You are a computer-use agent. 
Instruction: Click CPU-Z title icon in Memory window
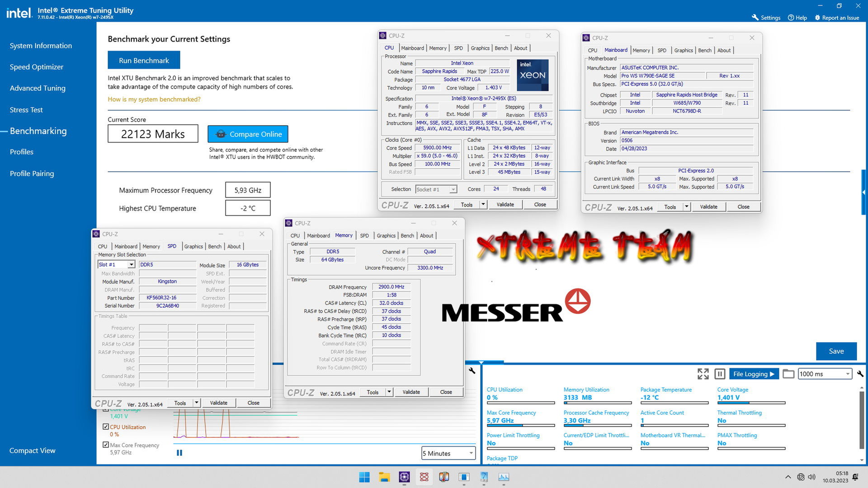pos(289,223)
